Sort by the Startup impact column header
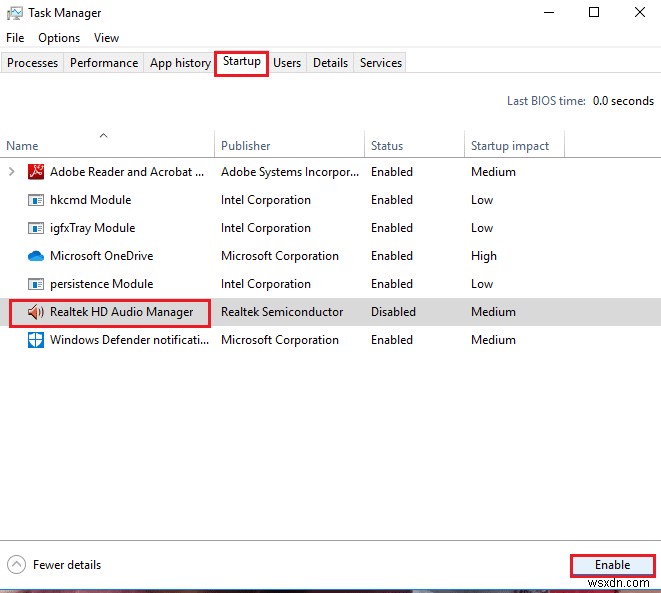 point(514,145)
